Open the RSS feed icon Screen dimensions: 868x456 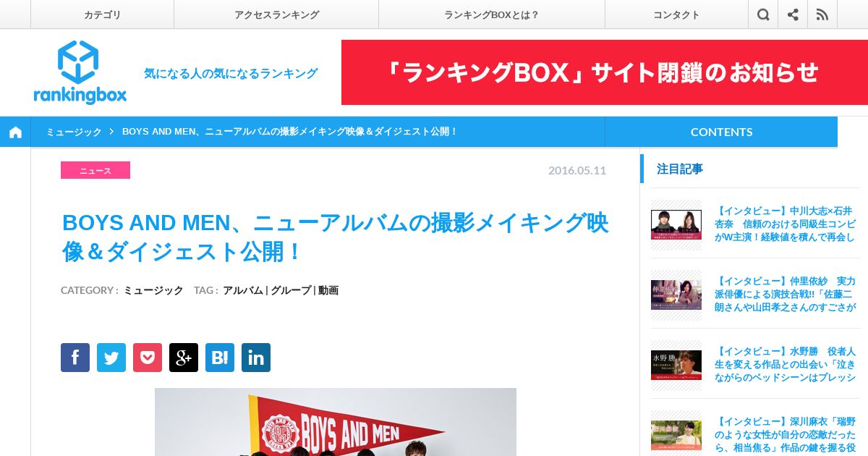pyautogui.click(x=822, y=14)
